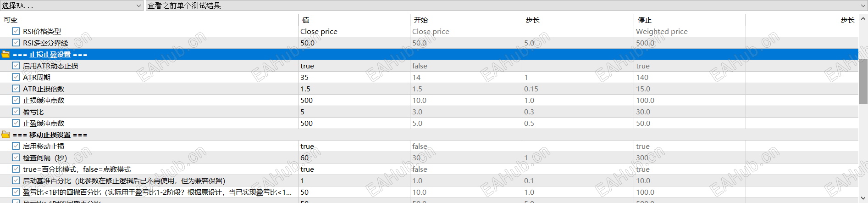Viewport: 868px width, 203px height.
Task: Uncheck the ATR周期 parameter
Action: [x=16, y=77]
